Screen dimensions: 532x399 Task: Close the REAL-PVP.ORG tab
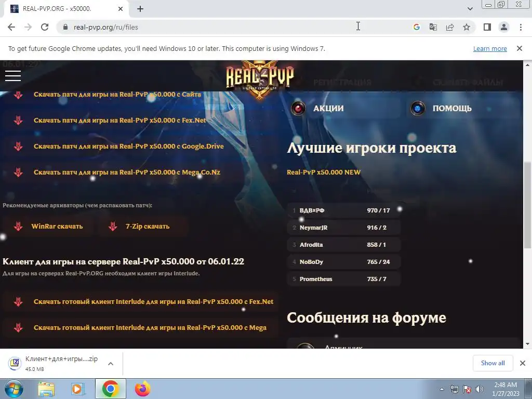pyautogui.click(x=121, y=9)
